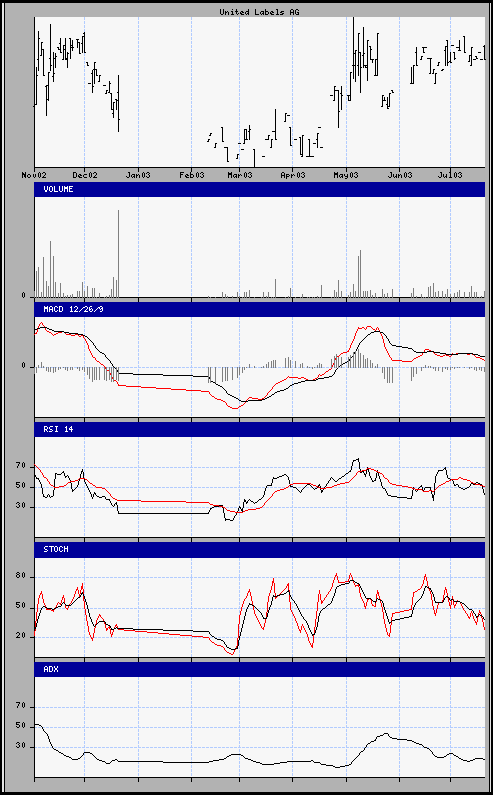Click the ADX panel header
Image resolution: width=493 pixels, height=795 pixels.
[x=259, y=670]
